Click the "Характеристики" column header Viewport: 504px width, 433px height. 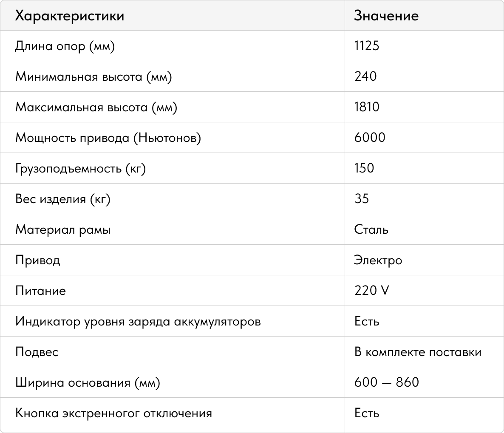70,16
